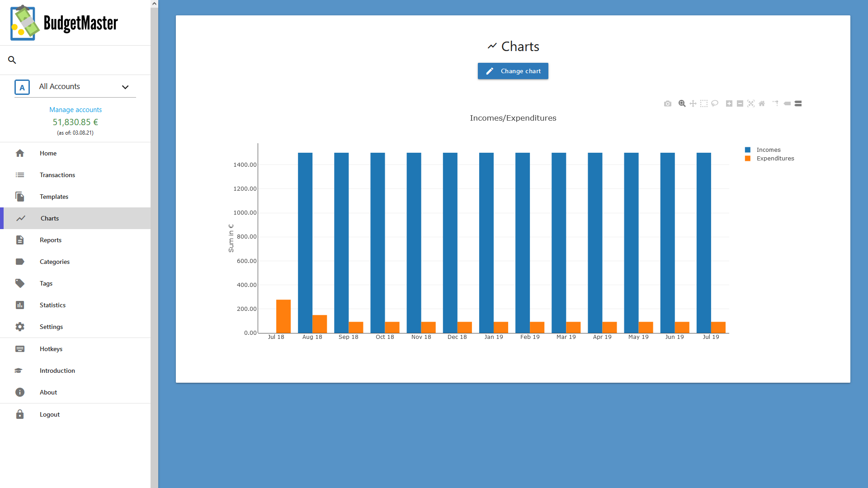Click the account letter A icon
This screenshot has height=488, width=868.
(x=22, y=87)
